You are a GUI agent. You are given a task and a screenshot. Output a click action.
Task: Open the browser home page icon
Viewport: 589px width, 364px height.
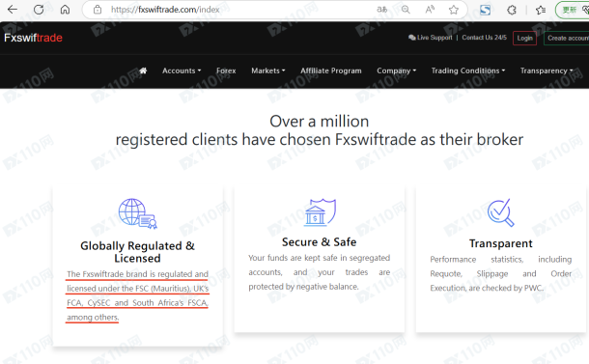pyautogui.click(x=65, y=10)
